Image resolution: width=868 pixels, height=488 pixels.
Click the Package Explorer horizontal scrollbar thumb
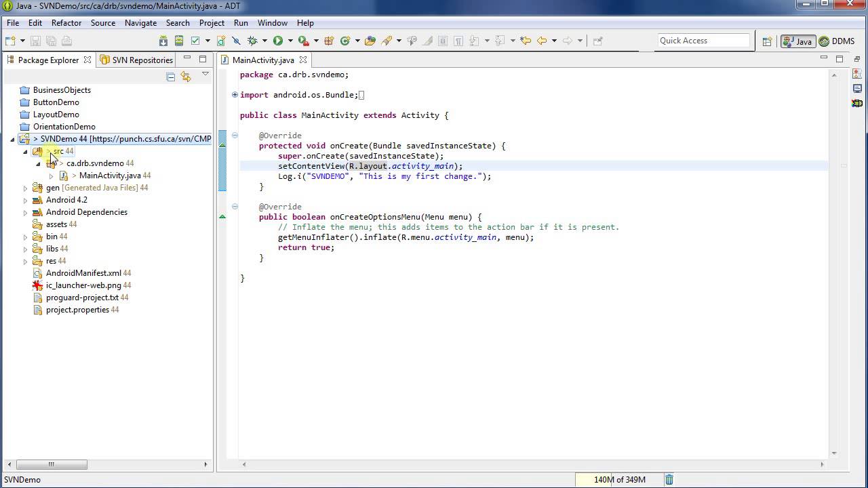pos(51,464)
